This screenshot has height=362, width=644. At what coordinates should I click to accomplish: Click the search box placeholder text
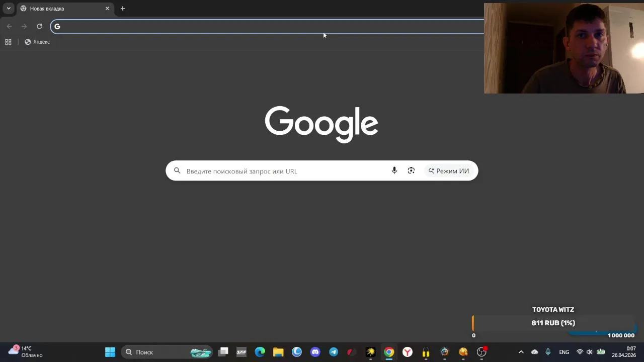pos(242,171)
